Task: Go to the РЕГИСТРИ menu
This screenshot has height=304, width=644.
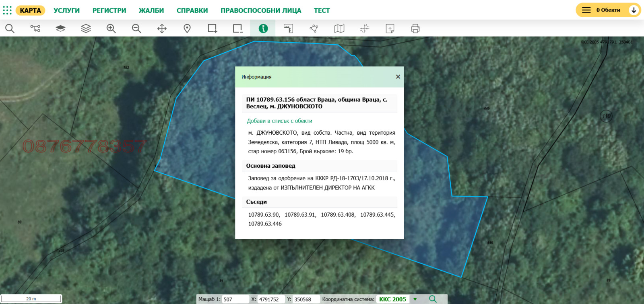Action: pyautogui.click(x=109, y=10)
